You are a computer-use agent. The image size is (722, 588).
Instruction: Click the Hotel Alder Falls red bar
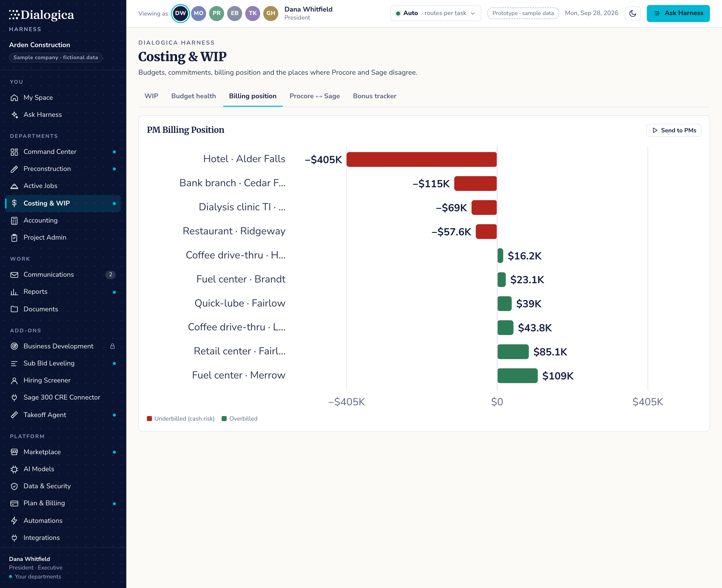click(421, 160)
